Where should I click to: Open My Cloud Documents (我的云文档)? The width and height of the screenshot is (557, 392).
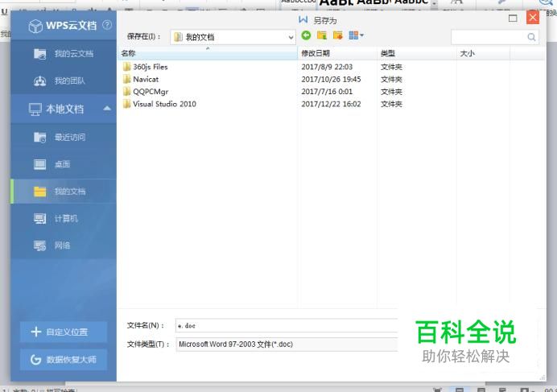64,54
